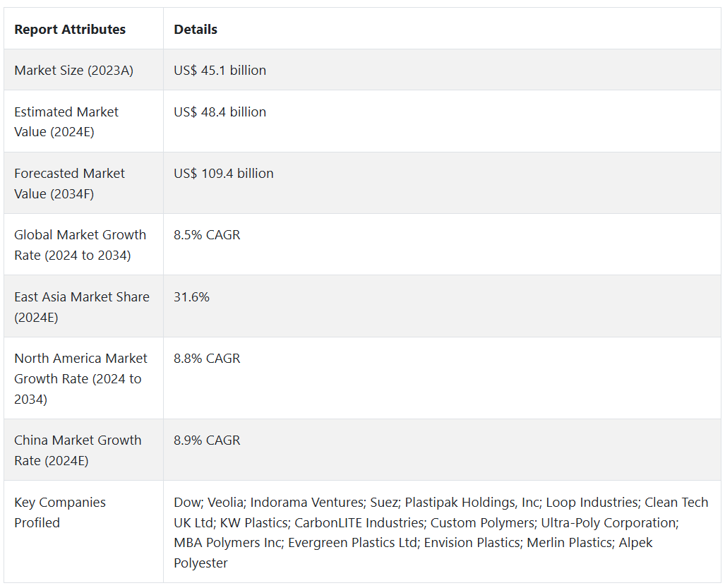Select the Key Companies Profiled label
The height and width of the screenshot is (588, 725).
click(60, 512)
